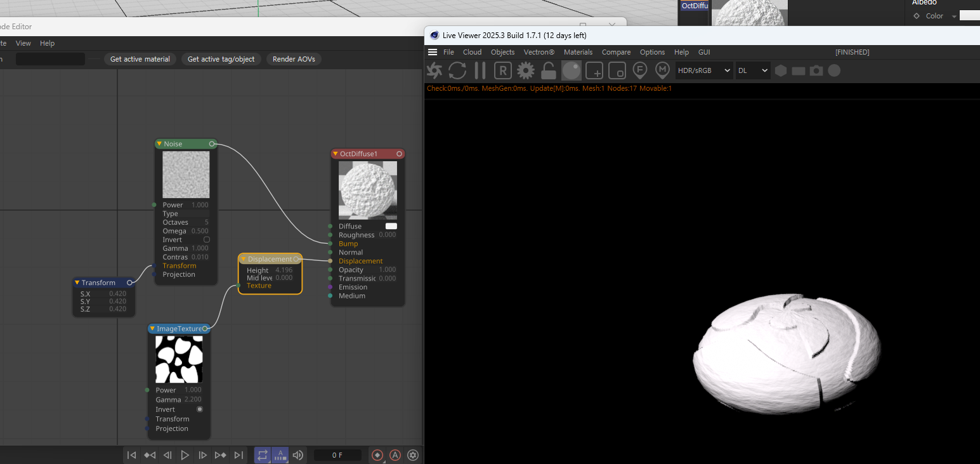
Task: Click the lock resolution padlock icon
Action: 549,70
